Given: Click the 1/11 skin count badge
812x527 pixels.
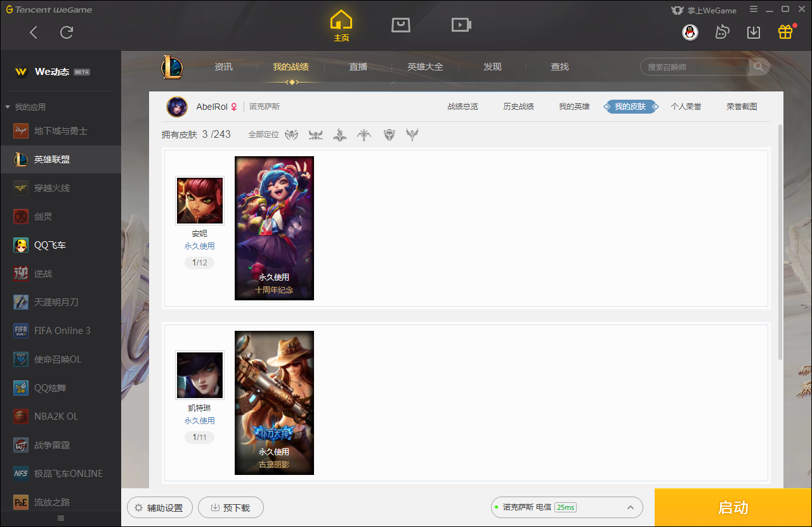Looking at the screenshot, I should pyautogui.click(x=199, y=437).
